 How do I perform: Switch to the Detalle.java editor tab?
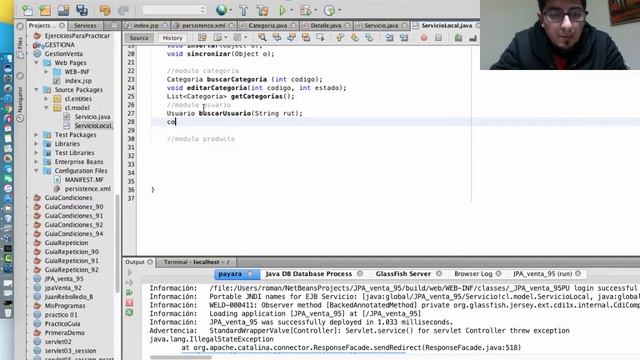(x=325, y=25)
